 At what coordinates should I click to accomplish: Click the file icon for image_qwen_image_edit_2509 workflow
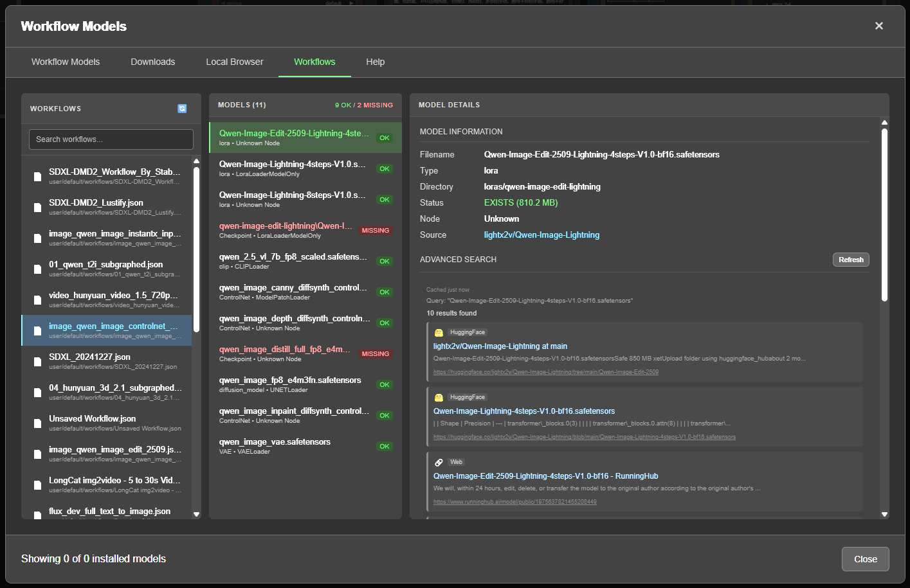click(x=37, y=454)
